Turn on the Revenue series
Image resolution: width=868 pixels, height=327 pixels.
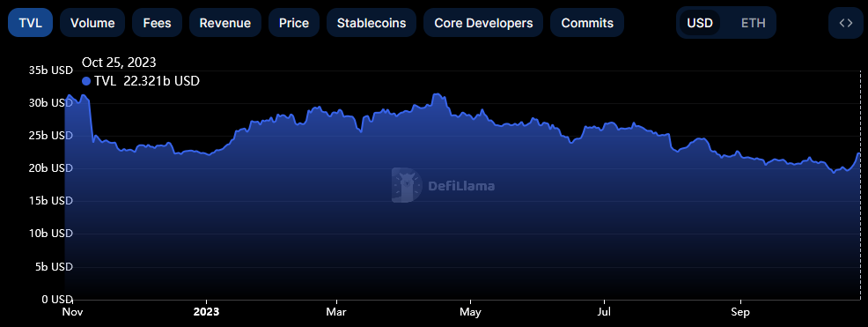(225, 23)
